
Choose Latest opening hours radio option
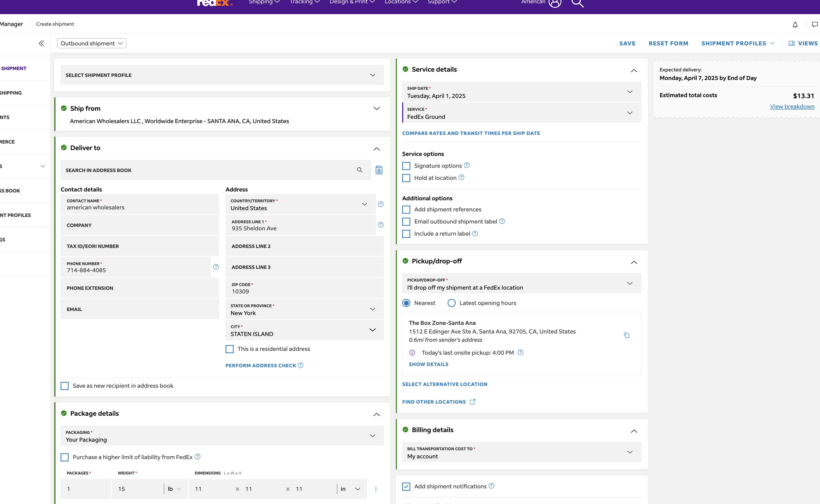(451, 303)
